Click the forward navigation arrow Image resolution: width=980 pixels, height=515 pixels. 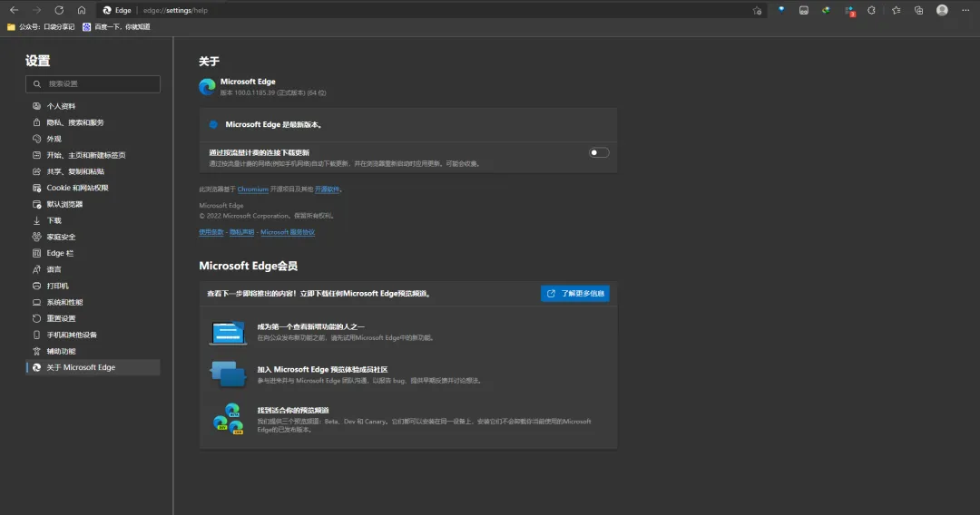coord(36,10)
